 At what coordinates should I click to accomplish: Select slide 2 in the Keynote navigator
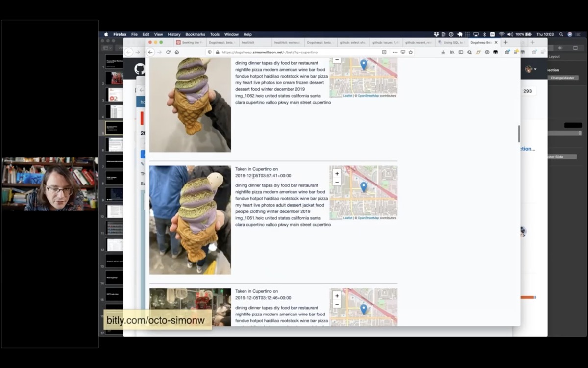click(x=115, y=78)
